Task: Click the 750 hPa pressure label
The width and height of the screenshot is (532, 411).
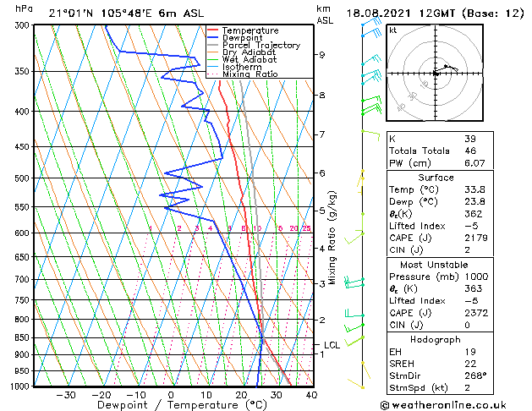Action: coord(24,300)
